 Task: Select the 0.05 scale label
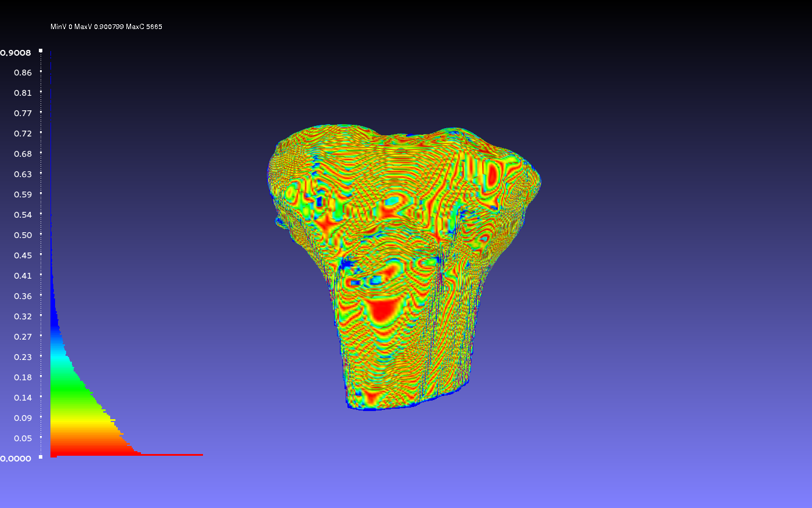(x=23, y=438)
